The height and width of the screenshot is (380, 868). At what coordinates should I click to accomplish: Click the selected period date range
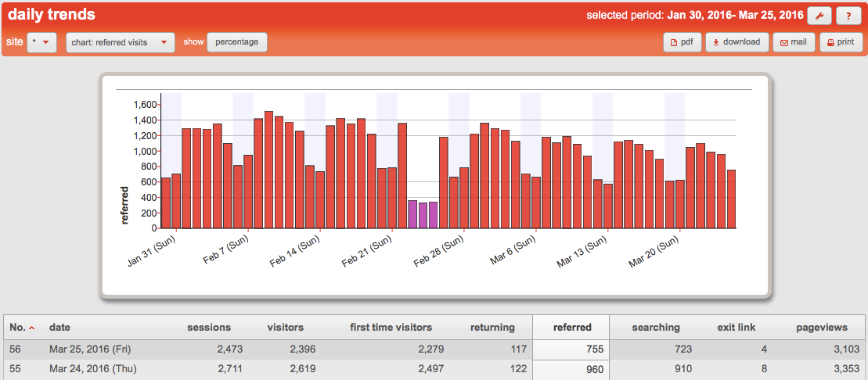735,16
